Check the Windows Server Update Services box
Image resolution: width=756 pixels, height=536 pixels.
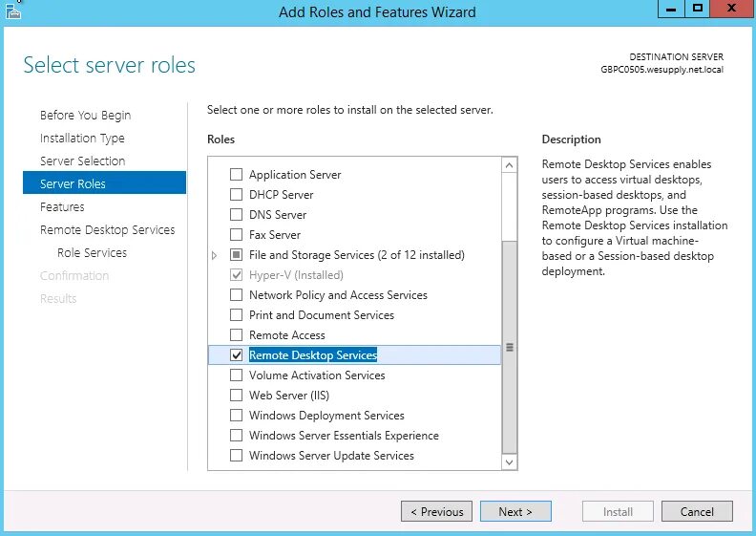point(237,456)
